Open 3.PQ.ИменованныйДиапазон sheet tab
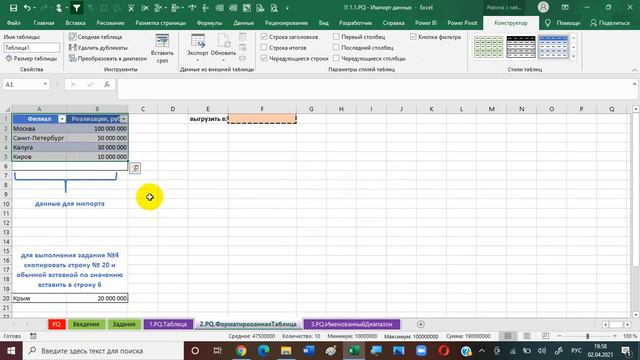This screenshot has height=360, width=640. pyautogui.click(x=351, y=324)
